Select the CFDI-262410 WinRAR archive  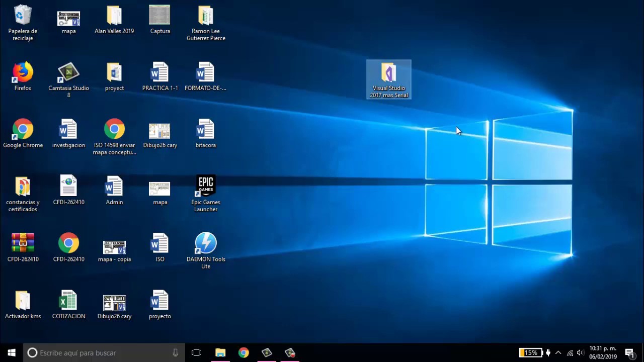(23, 248)
